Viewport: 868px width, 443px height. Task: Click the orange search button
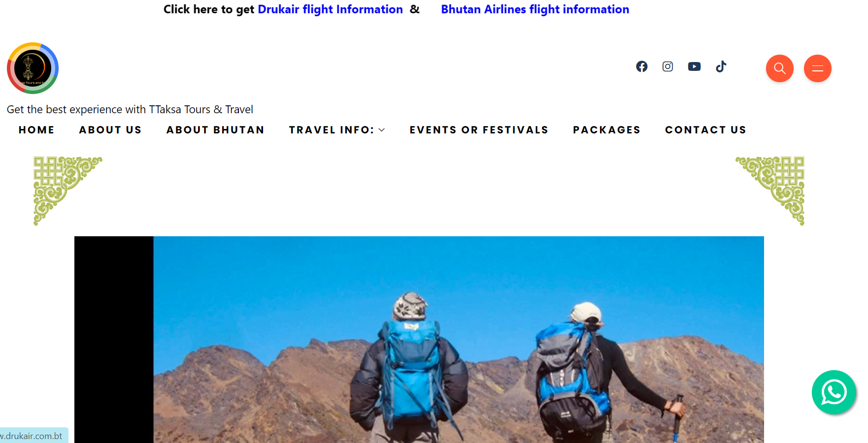tap(779, 68)
